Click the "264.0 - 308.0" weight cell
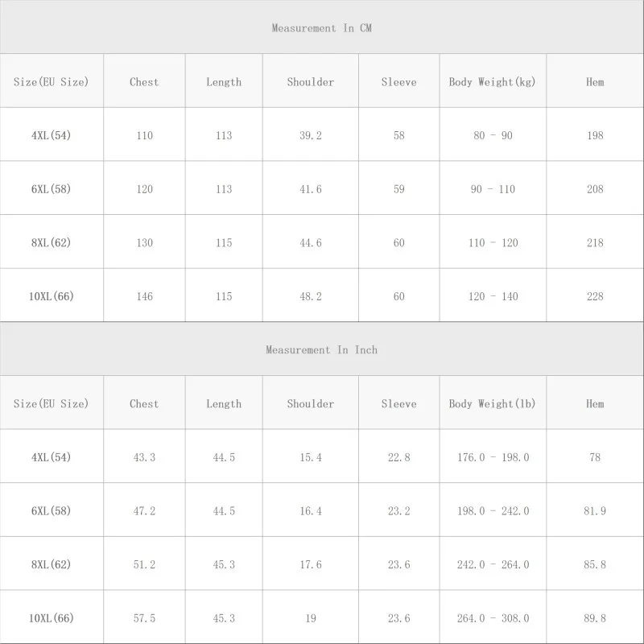 (x=493, y=618)
